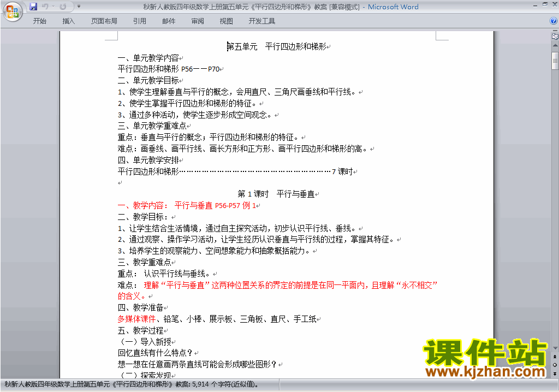Click the dotted line ending 7 课时
Viewport: 559px width, 392px height.
point(235,171)
